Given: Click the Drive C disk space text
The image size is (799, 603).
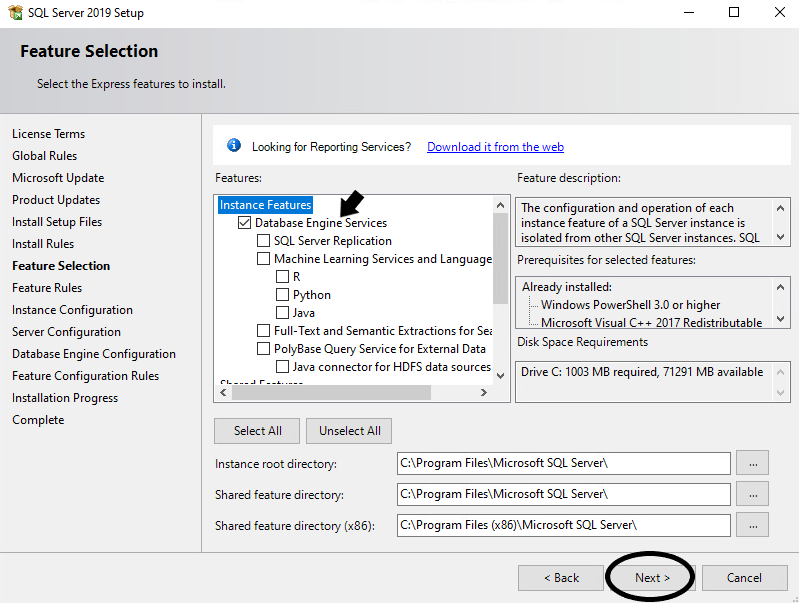Looking at the screenshot, I should 642,372.
